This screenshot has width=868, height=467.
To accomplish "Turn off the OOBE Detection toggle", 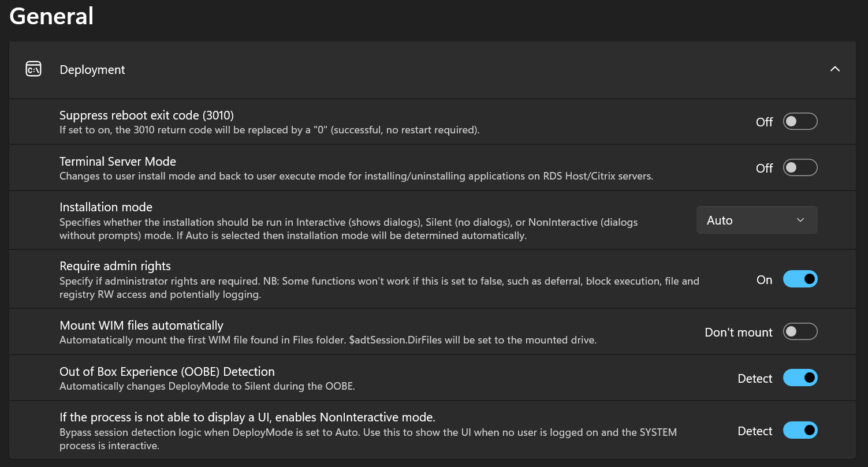I will [800, 378].
